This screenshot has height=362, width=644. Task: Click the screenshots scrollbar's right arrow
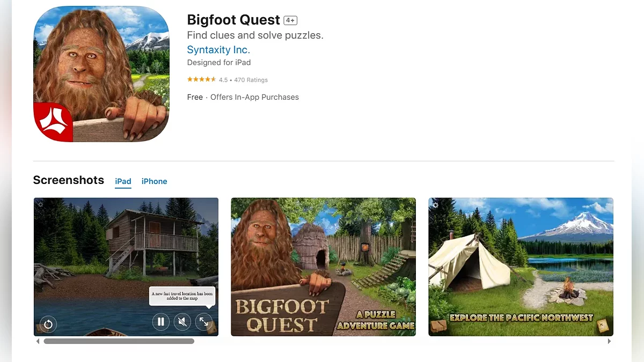(609, 341)
